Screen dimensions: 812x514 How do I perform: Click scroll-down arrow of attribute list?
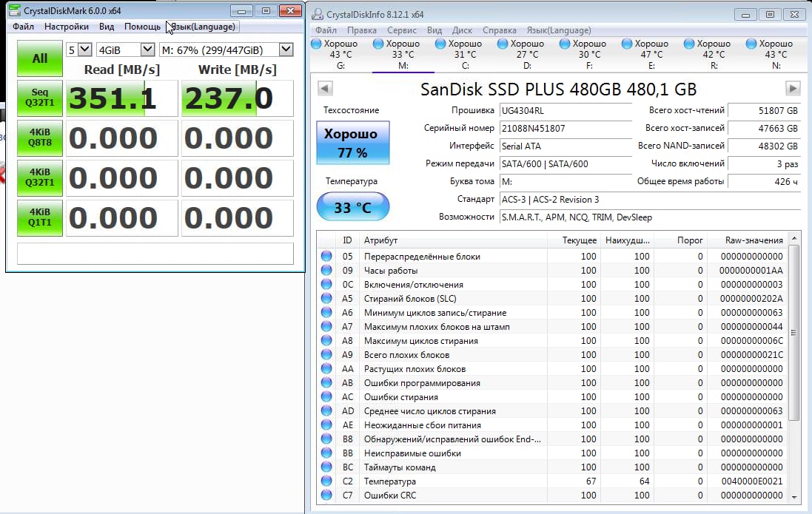pyautogui.click(x=794, y=497)
